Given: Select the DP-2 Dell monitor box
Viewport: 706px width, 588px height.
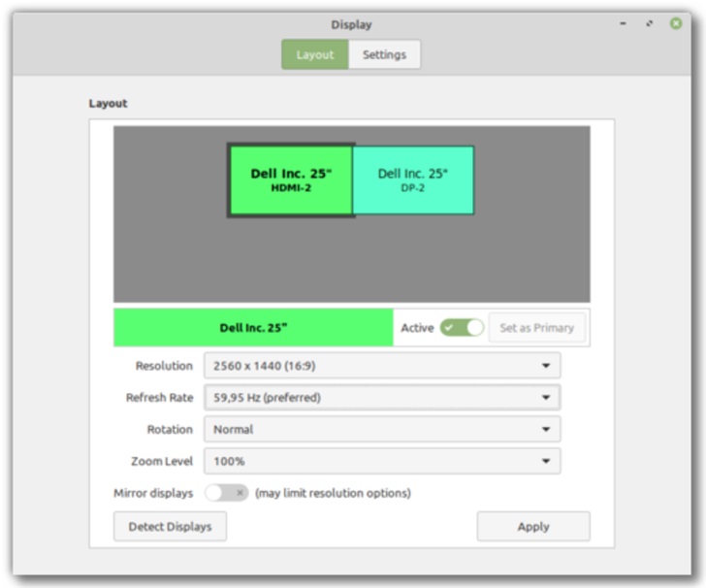Looking at the screenshot, I should [413, 180].
